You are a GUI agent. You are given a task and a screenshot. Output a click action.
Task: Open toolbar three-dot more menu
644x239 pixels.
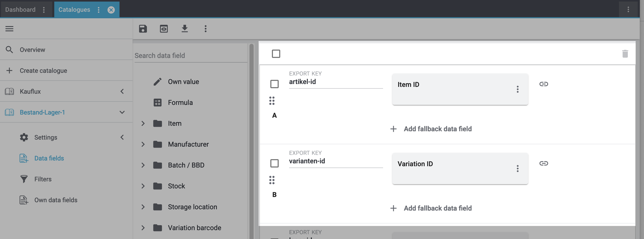click(206, 29)
